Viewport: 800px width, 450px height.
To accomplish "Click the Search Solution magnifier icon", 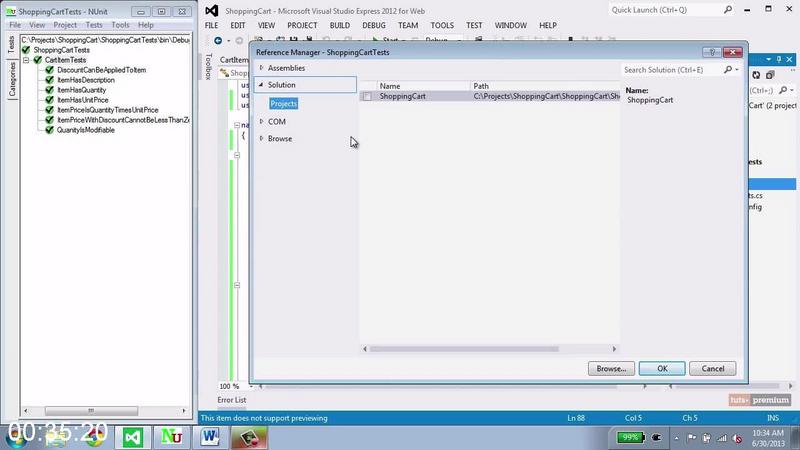I will pyautogui.click(x=728, y=69).
